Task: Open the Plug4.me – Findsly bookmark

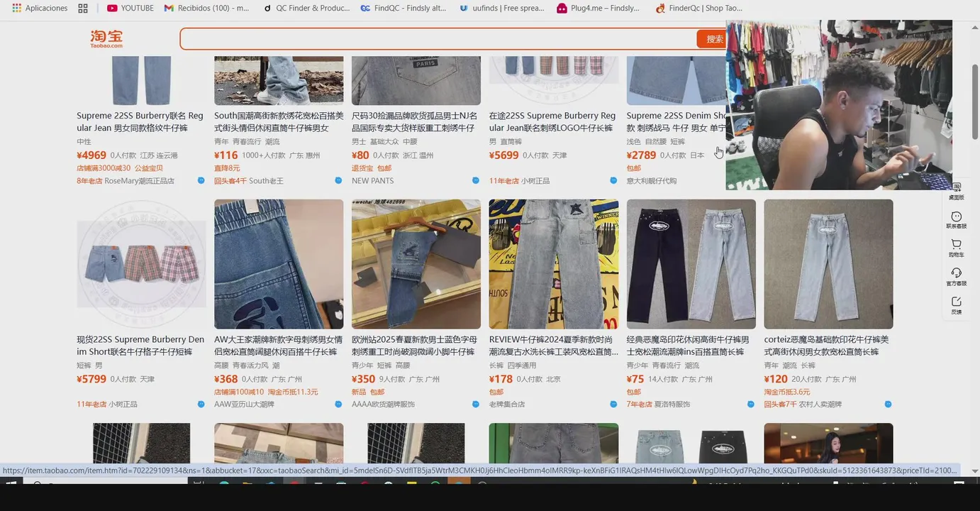Action: 598,8
